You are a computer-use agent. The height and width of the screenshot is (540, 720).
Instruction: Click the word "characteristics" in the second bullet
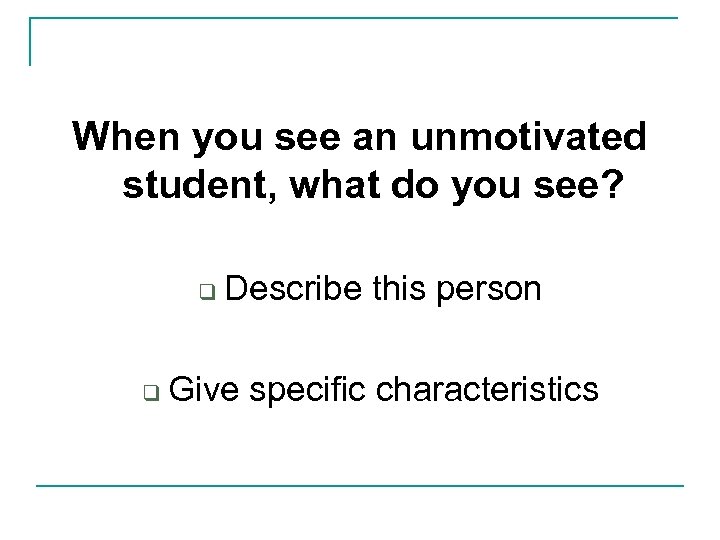[488, 387]
